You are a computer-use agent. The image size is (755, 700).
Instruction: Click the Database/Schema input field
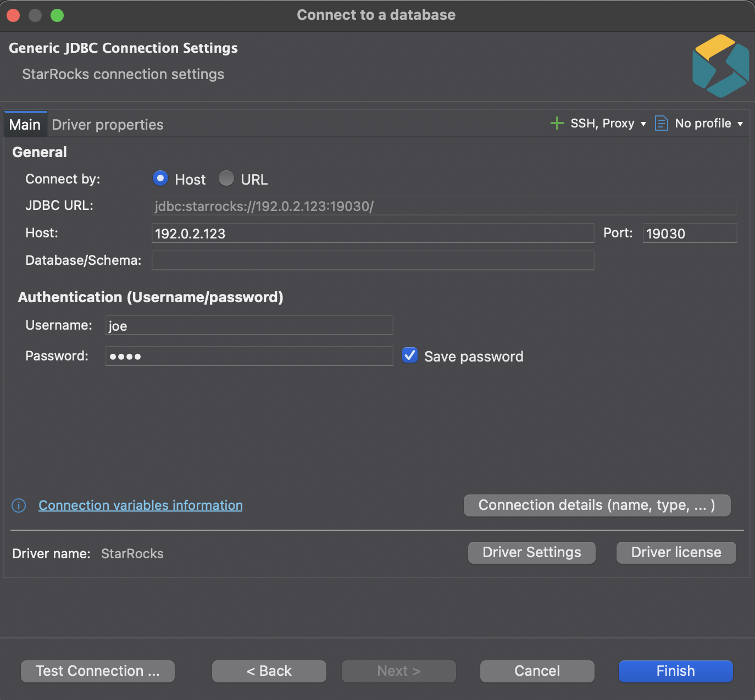[373, 260]
